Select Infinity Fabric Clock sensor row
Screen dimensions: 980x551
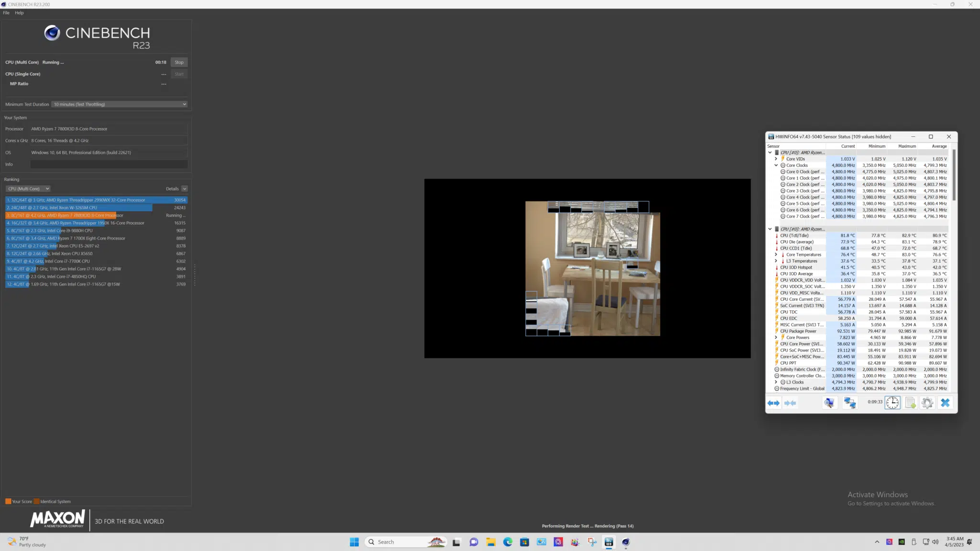tap(858, 369)
